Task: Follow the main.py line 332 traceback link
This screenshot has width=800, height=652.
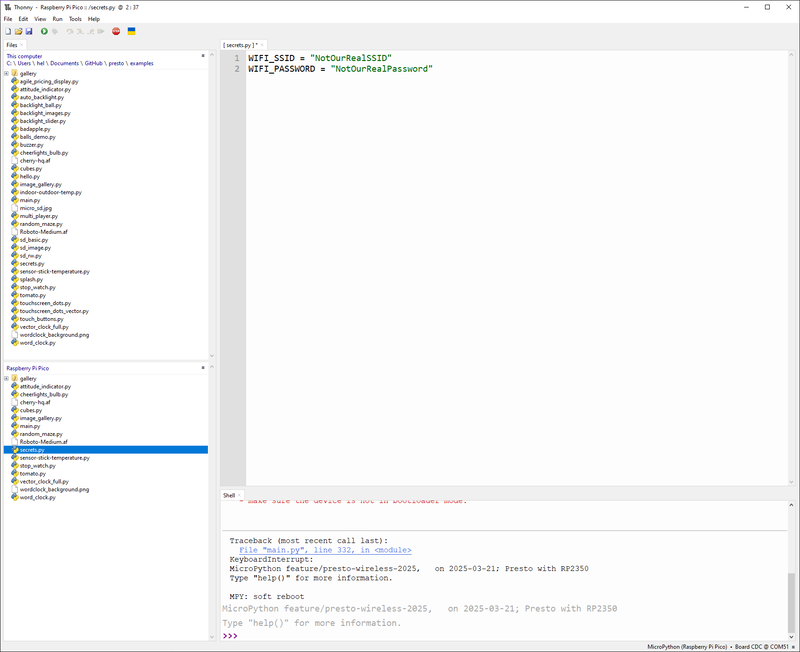Action: click(x=324, y=550)
